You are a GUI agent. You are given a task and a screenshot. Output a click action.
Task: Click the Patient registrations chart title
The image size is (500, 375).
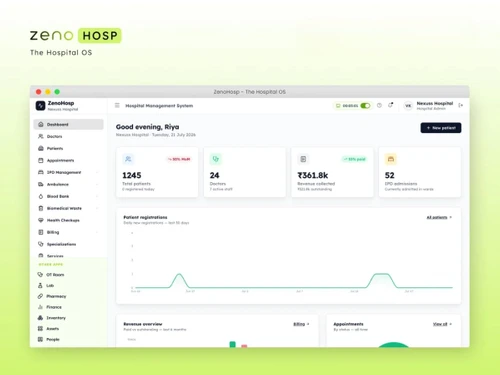click(x=145, y=217)
